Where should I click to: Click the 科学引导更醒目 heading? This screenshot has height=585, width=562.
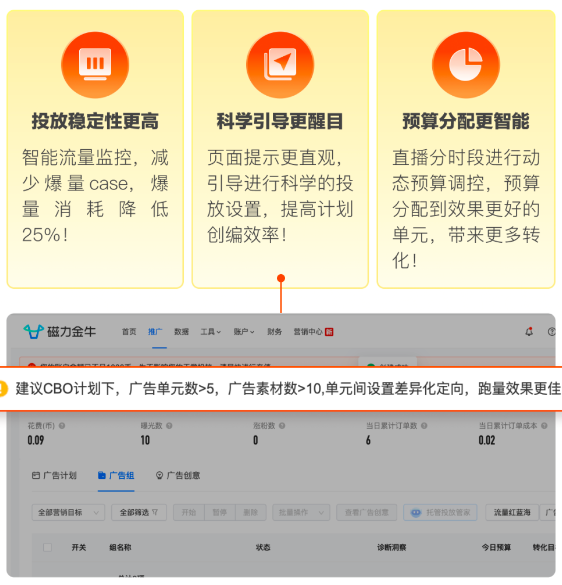pyautogui.click(x=280, y=121)
